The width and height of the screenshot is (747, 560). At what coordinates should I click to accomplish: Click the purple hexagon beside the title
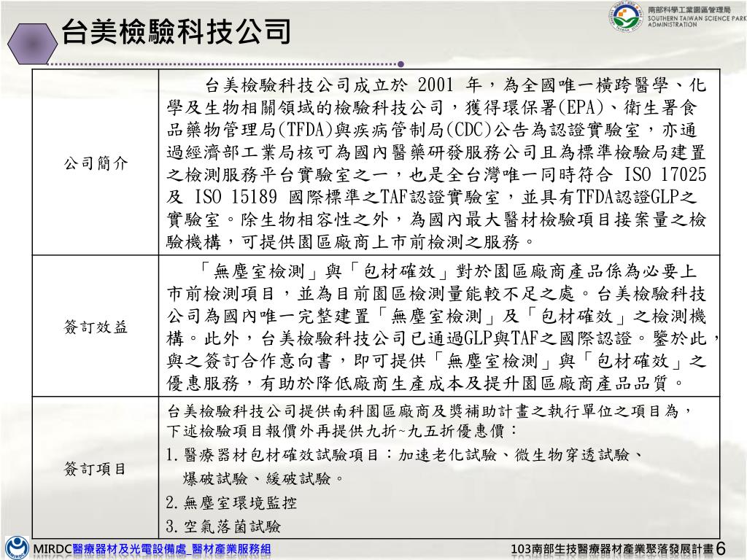pos(32,44)
